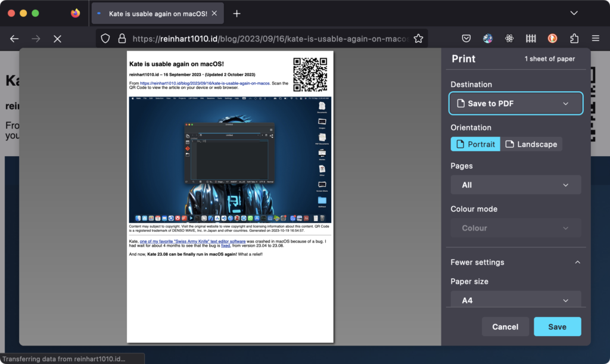Open the new tab with plus button
610x364 pixels.
tap(236, 13)
